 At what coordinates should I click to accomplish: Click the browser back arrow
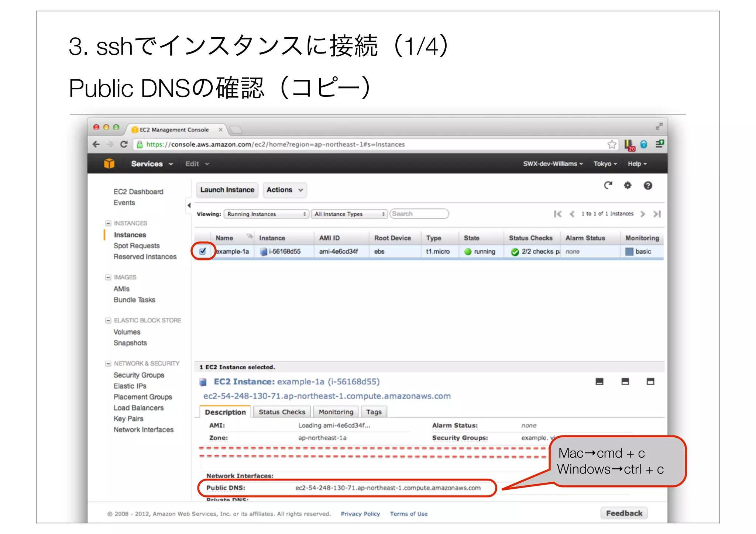[96, 145]
